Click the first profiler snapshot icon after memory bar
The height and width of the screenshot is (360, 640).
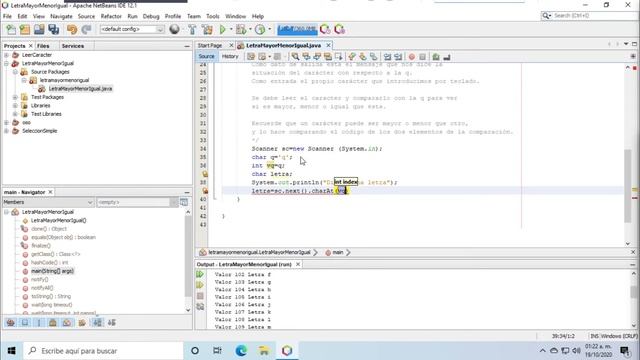[x=325, y=29]
